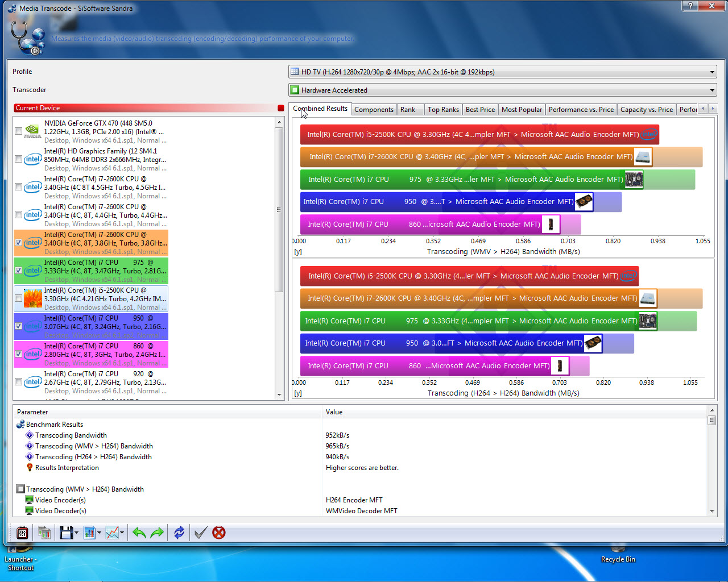The width and height of the screenshot is (728, 582).
Task: Open dropdown arrow next to bar chart icon
Action: coord(99,533)
